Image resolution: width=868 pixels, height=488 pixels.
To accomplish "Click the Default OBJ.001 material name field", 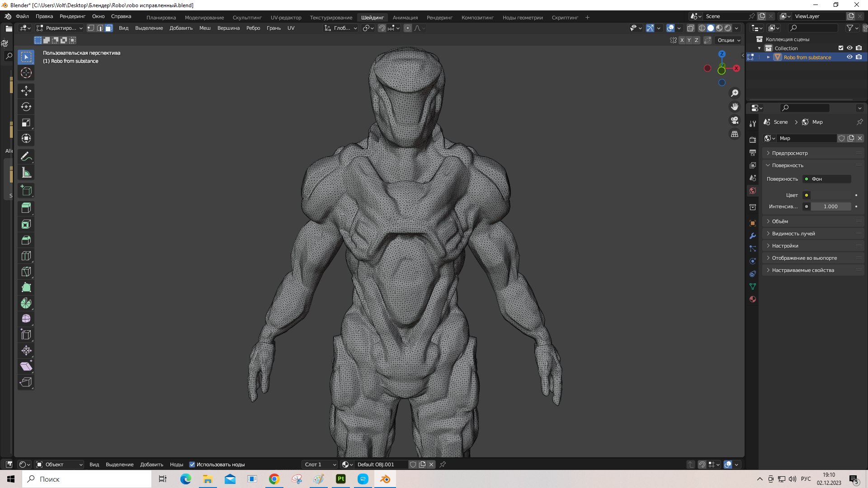I will pos(381,465).
